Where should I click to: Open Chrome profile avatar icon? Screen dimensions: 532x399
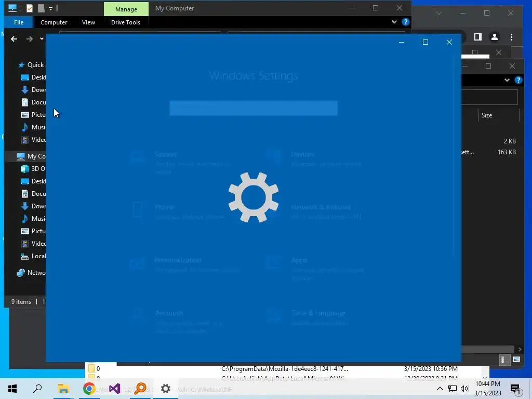coord(495,37)
